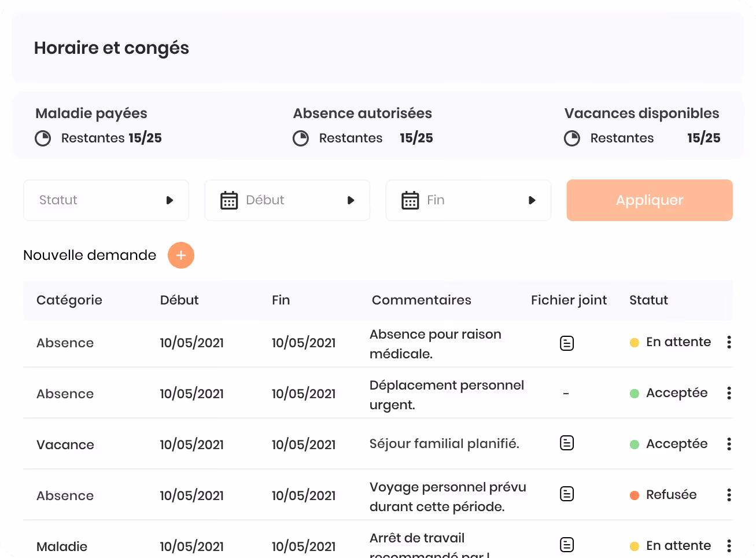The image size is (756, 558).
Task: Open attached file for Séjour familial planifié
Action: coord(567,443)
